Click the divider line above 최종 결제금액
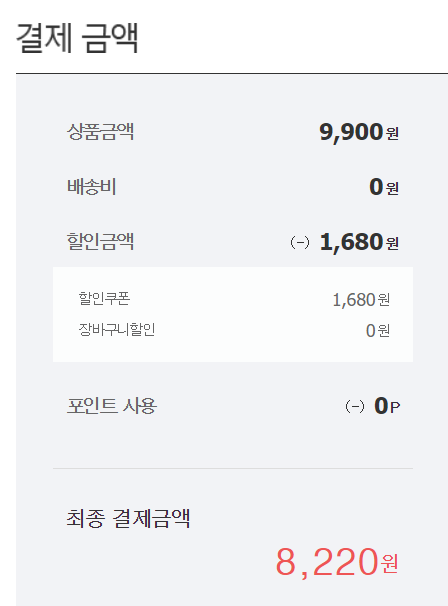 pyautogui.click(x=233, y=468)
